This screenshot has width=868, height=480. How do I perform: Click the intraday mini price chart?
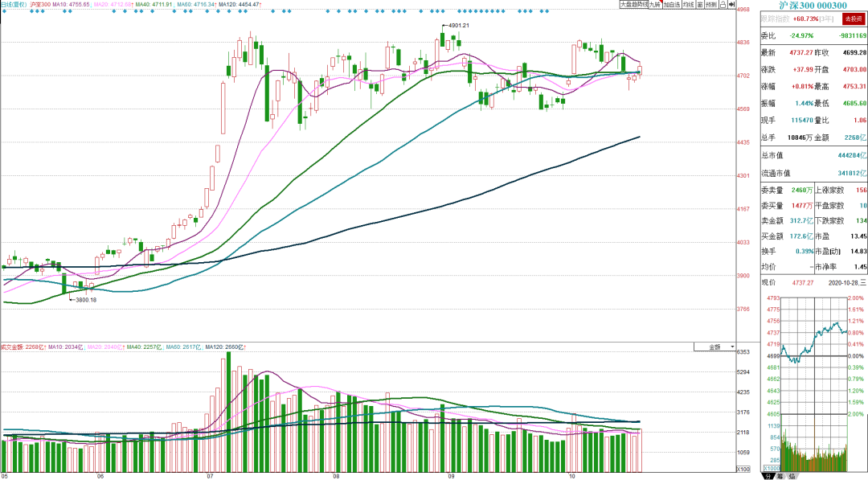(x=813, y=356)
